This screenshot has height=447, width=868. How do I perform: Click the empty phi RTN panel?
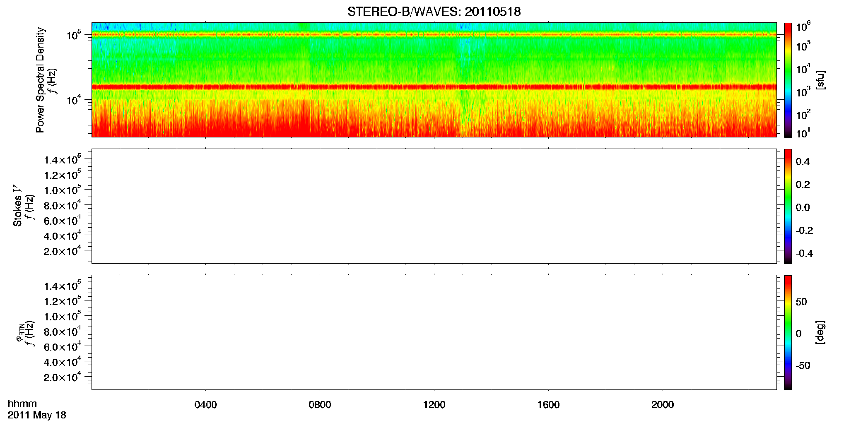(x=434, y=332)
